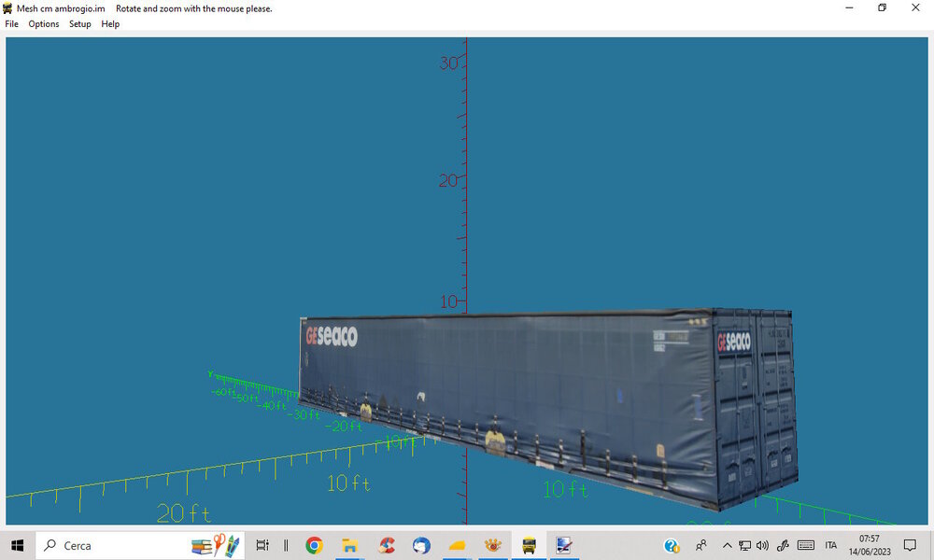Click the taskbar separator grip next to Task View
This screenshot has height=560, width=934.
coord(286,545)
